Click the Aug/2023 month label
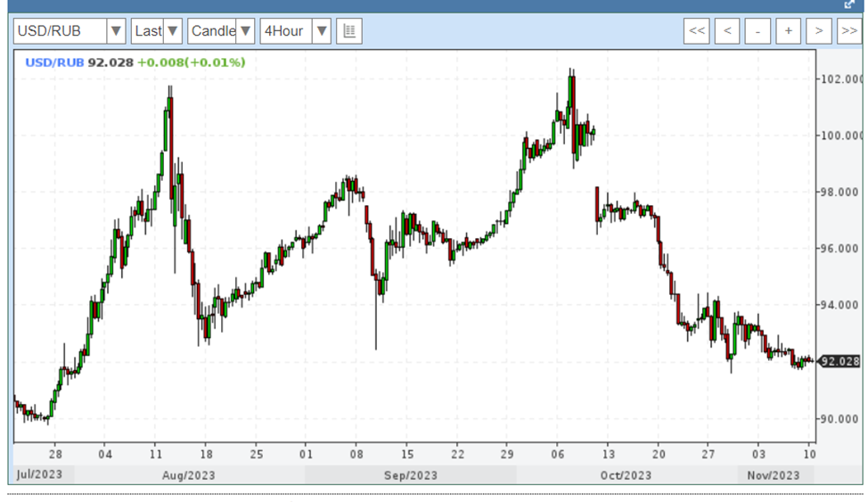This screenshot has width=868, height=502. tap(188, 475)
